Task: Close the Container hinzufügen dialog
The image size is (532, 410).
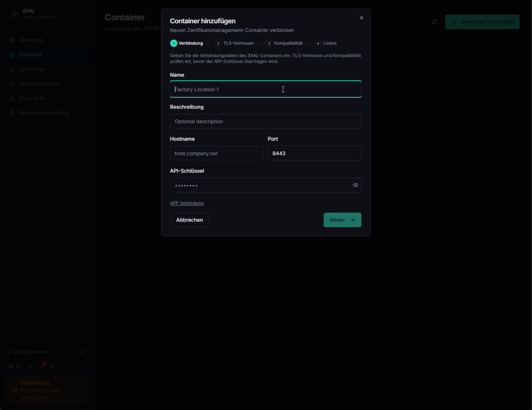Action: click(361, 18)
